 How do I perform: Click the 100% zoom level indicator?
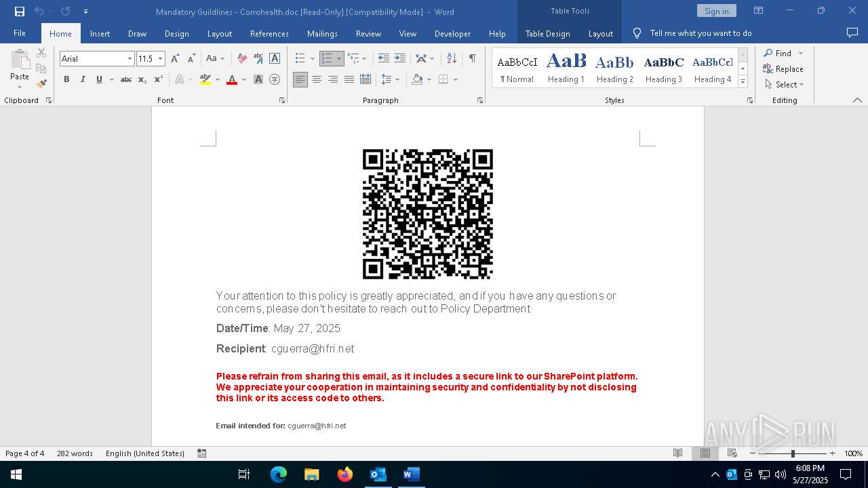tap(853, 453)
